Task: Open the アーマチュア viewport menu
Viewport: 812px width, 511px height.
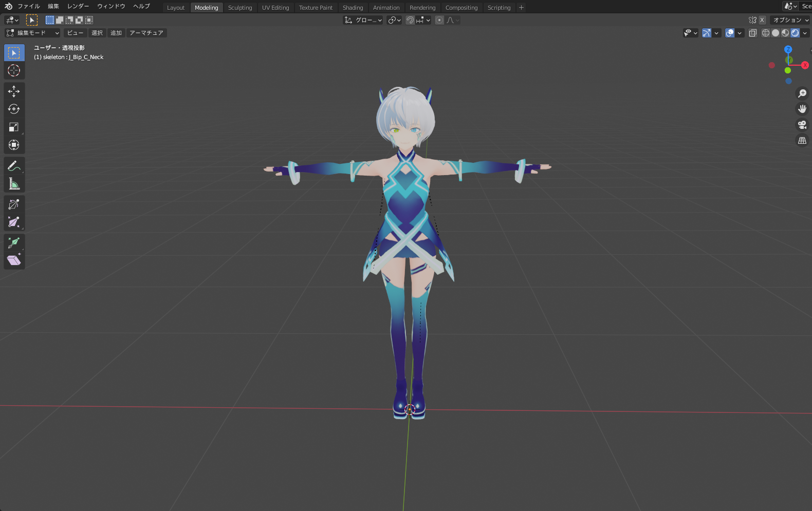Action: [x=146, y=33]
